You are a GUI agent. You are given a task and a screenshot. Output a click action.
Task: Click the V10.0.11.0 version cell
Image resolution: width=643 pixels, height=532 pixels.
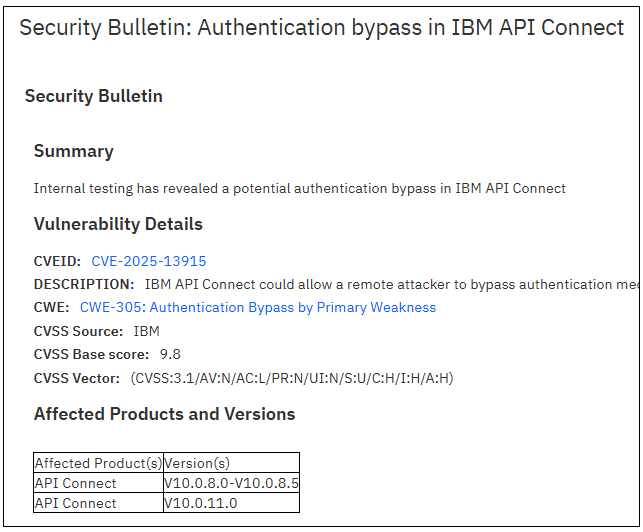[201, 503]
